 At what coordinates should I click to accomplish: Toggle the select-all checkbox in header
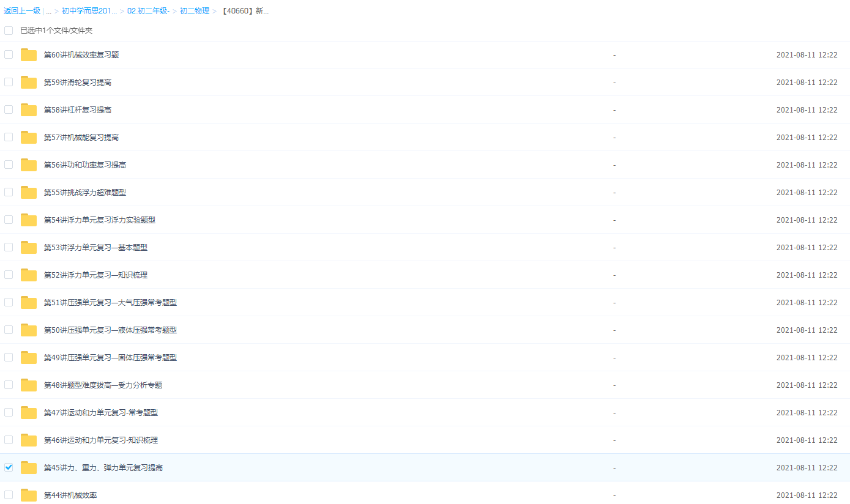coord(9,31)
